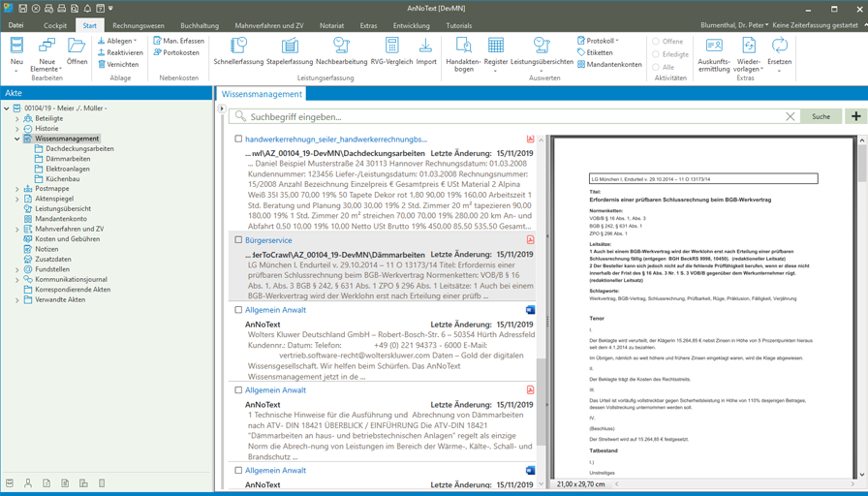
Task: Tick the Bürgerservice result checkbox
Action: click(x=238, y=240)
